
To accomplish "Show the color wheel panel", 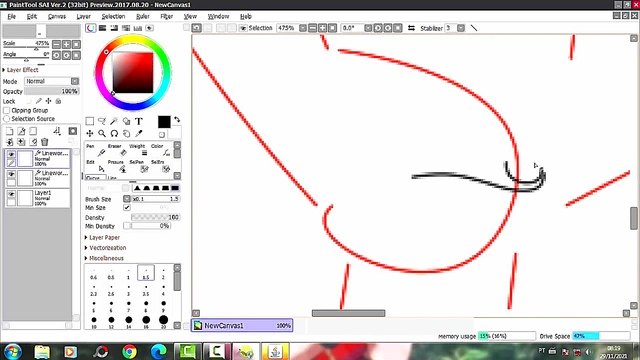I will coord(91,28).
